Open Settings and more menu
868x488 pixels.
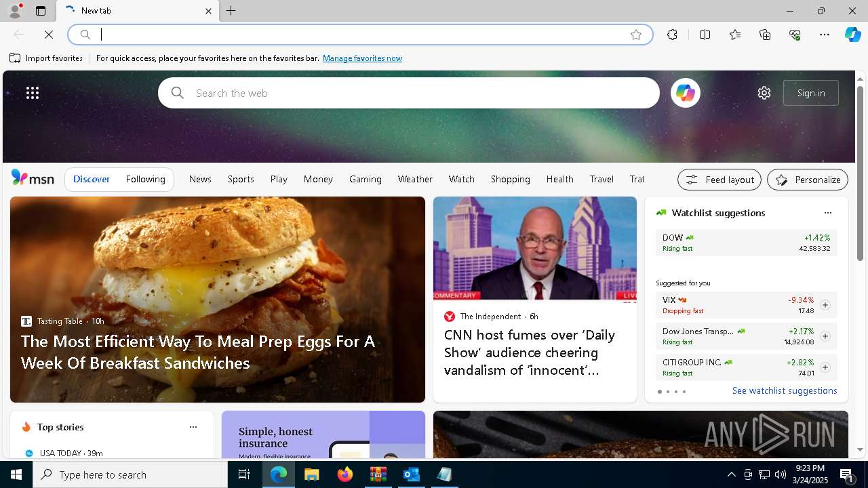[x=825, y=35]
